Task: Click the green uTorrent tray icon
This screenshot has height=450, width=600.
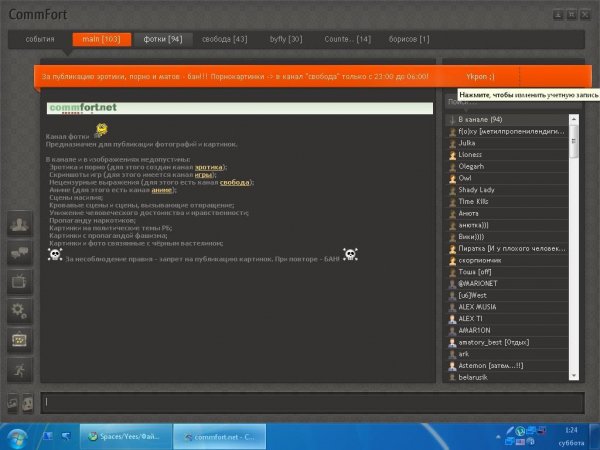Action: point(520,431)
